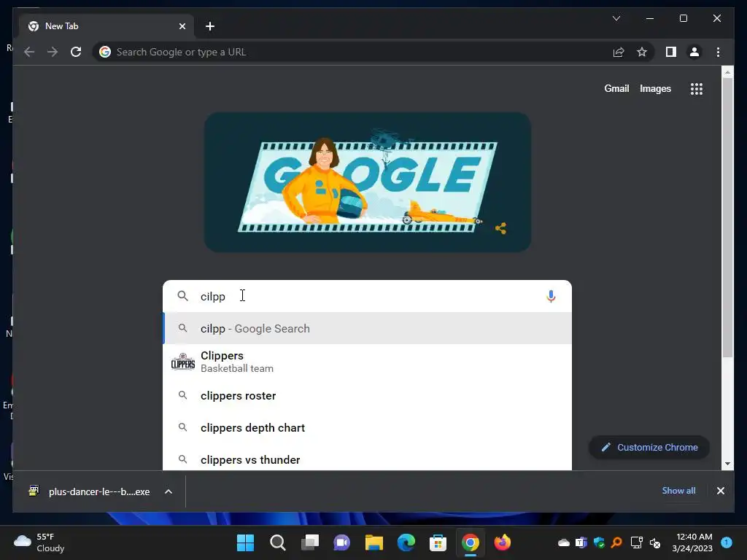
Task: Click the OneDrive tray icon
Action: (x=564, y=542)
